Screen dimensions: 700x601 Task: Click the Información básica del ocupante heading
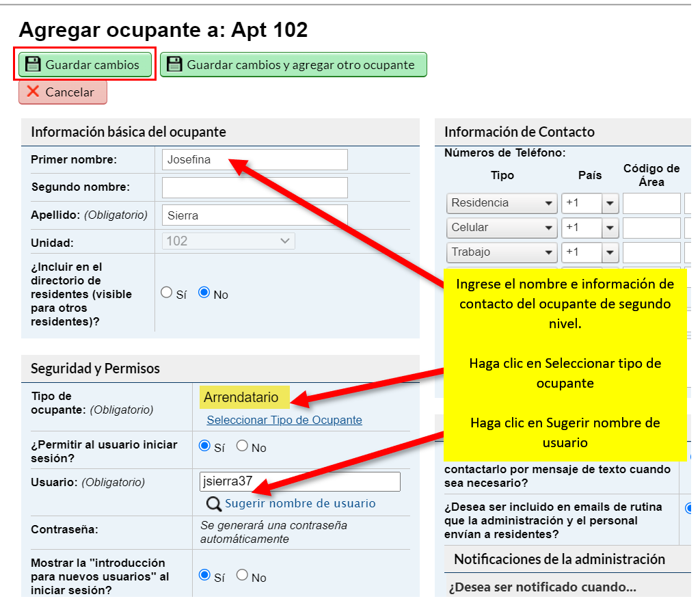click(129, 132)
